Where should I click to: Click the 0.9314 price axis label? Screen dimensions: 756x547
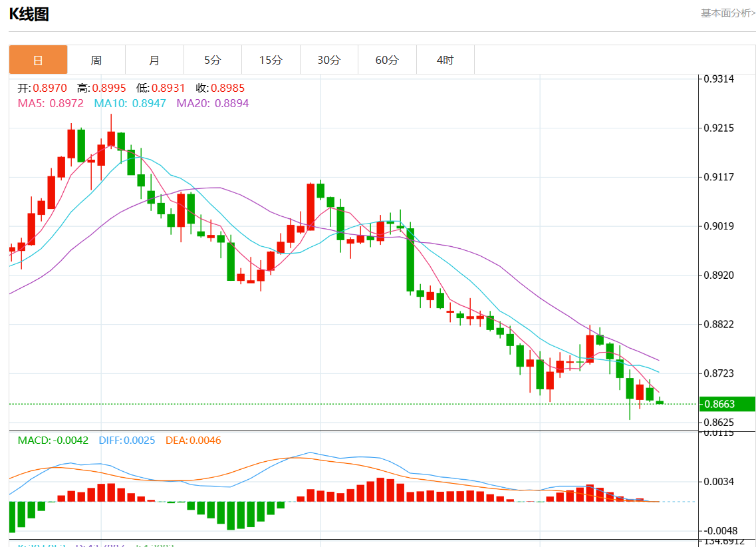719,79
